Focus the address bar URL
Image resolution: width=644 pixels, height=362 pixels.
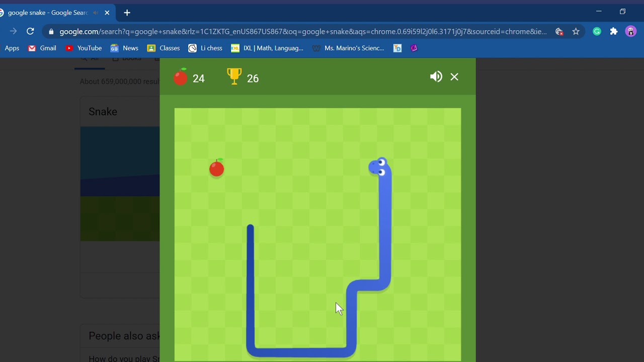(303, 32)
